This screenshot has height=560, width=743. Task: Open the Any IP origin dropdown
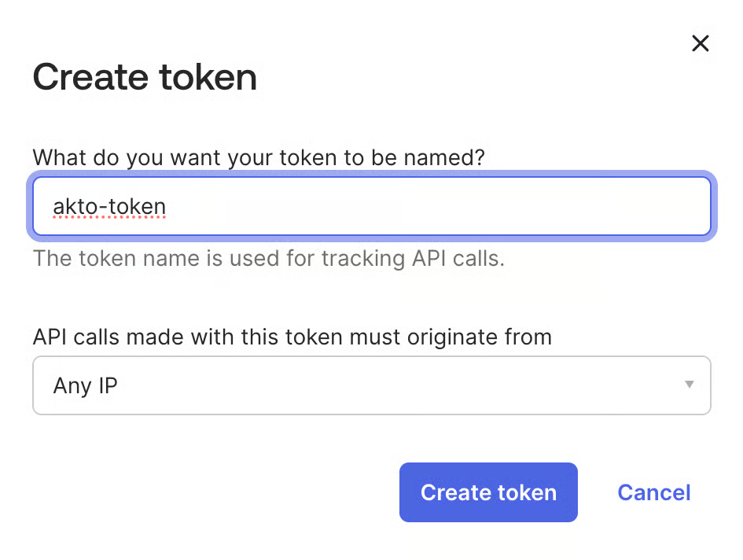[x=371, y=385]
